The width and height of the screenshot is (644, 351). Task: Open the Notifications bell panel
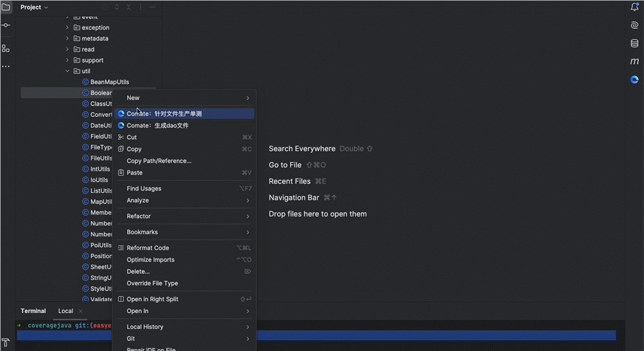point(634,7)
